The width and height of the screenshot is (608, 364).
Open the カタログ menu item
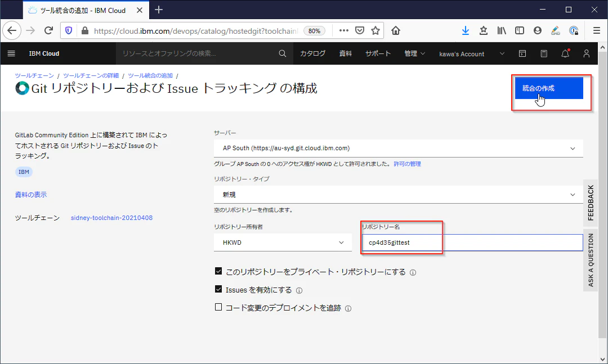tap(312, 53)
